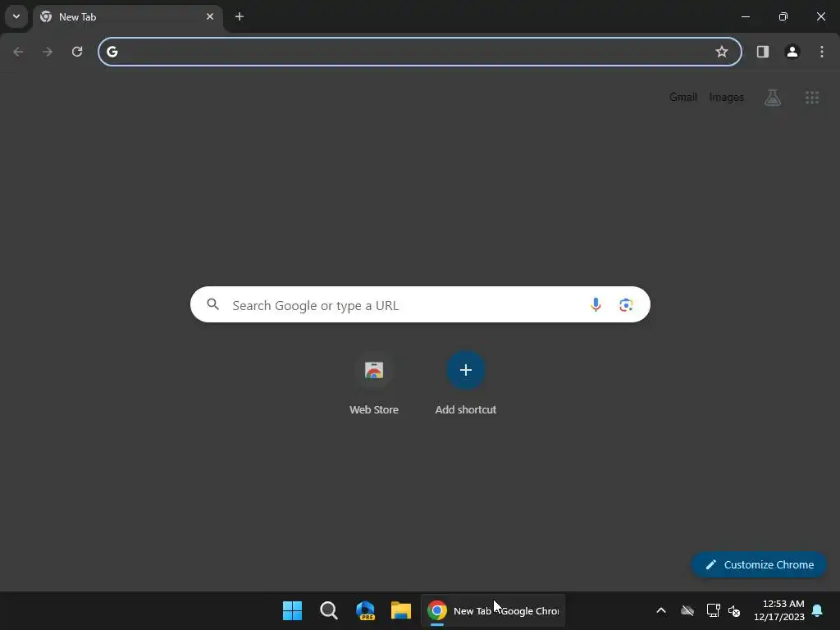Open notifications bell icon

pos(818,610)
